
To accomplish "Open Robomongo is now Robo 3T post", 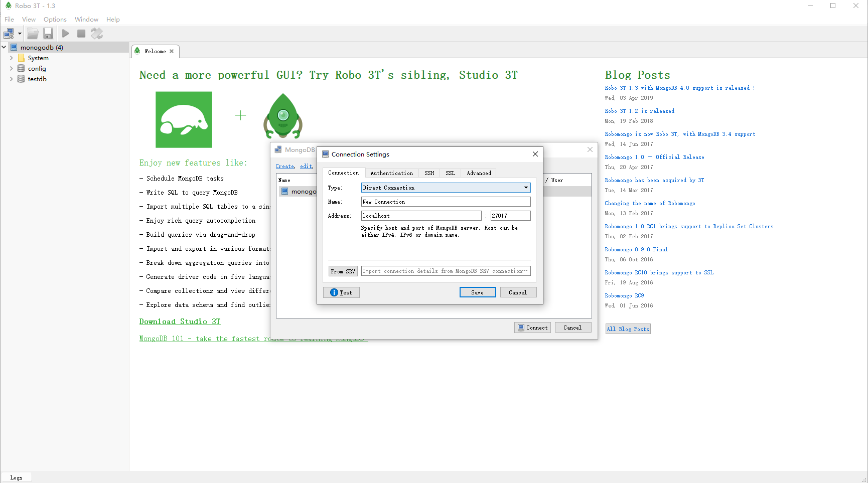I will (680, 134).
